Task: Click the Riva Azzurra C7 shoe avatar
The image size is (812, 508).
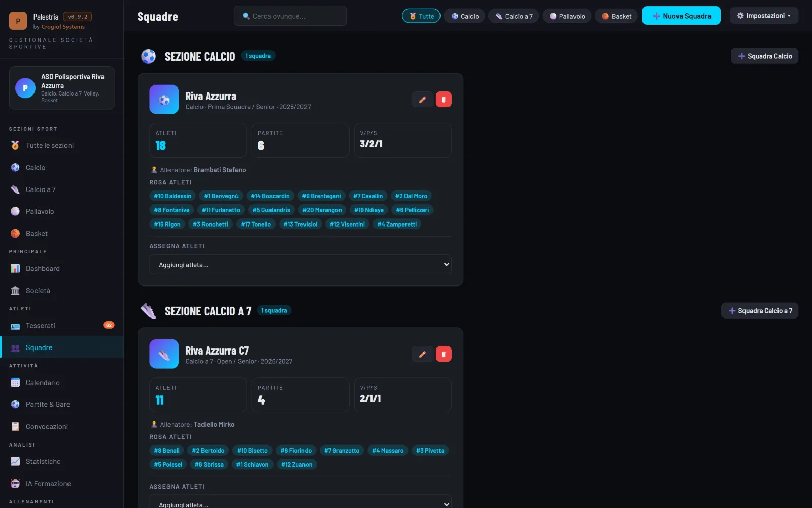Action: (x=164, y=354)
